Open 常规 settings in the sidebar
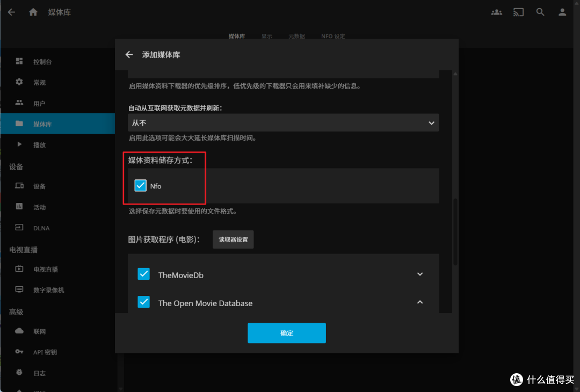Screen dimensions: 580x392 [x=57, y=82]
